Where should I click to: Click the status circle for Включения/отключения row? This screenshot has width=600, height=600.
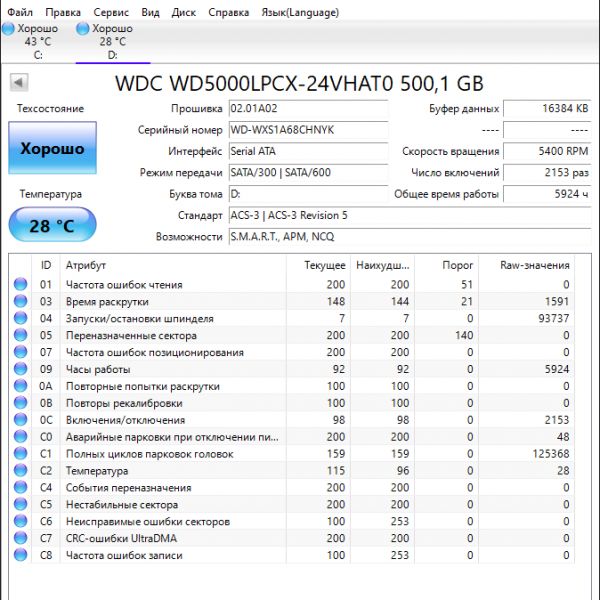coord(20,420)
